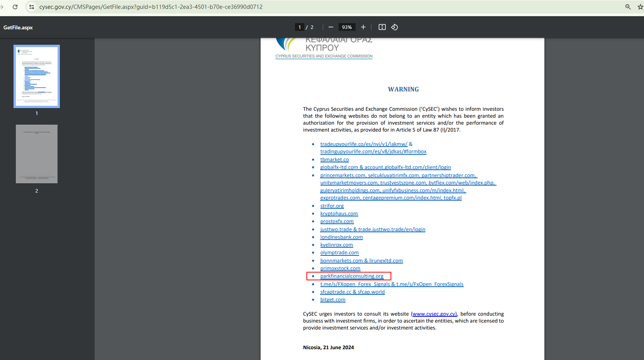This screenshot has width=644, height=360.
Task: Click the 'Nicosia, 21 June 2024' date text
Action: click(x=329, y=348)
